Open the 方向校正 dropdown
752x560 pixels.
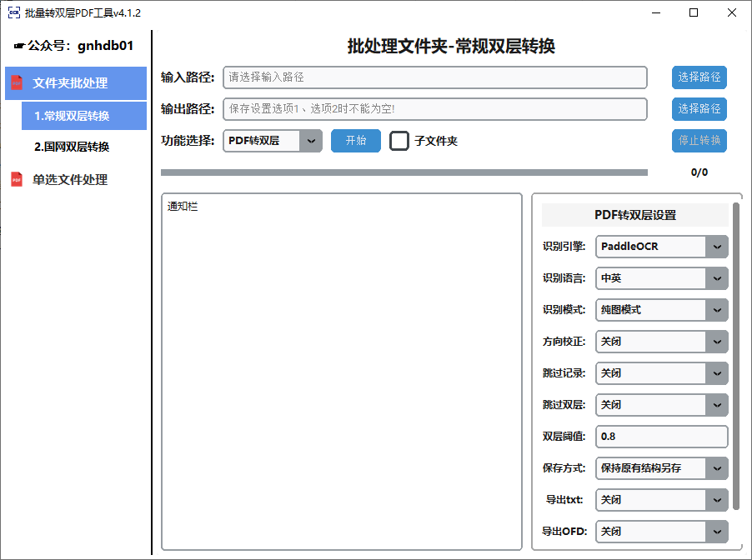662,342
